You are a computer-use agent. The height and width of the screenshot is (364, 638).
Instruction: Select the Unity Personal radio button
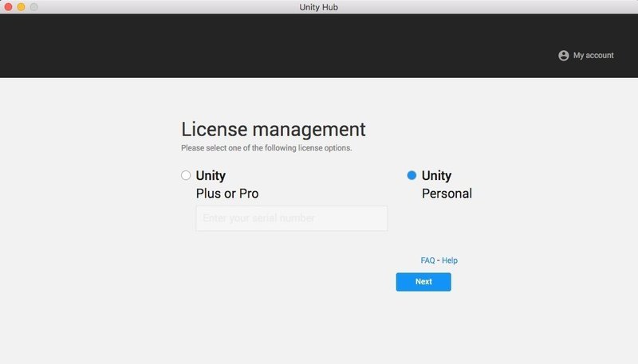pos(412,175)
